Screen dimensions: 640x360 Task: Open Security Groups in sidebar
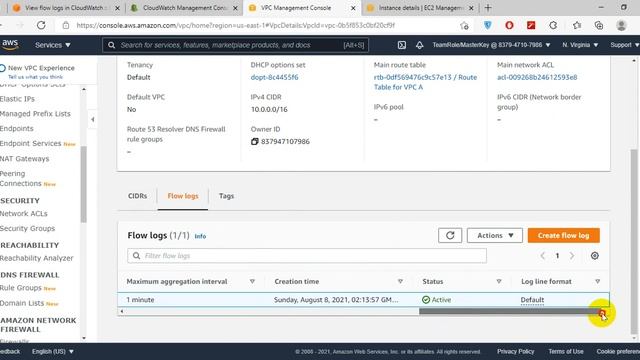tap(27, 228)
